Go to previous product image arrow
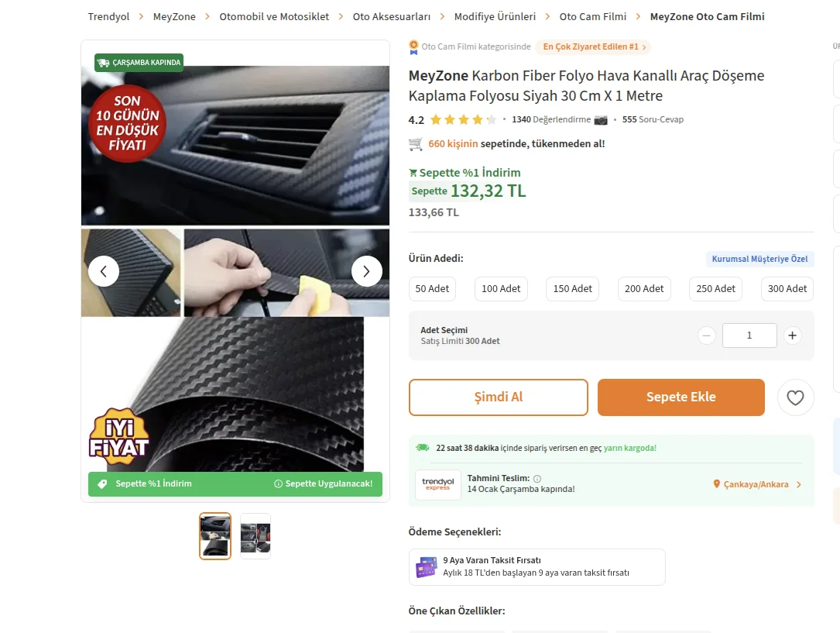 (104, 271)
